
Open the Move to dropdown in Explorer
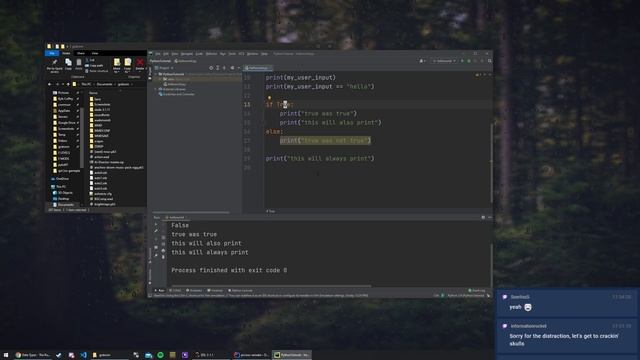pos(117,64)
